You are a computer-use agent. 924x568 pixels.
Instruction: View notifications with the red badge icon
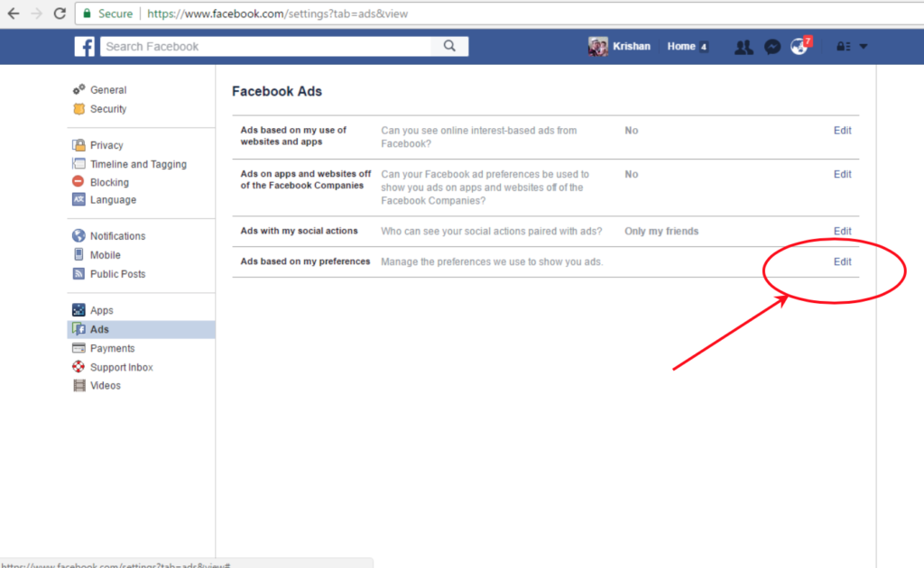pyautogui.click(x=799, y=46)
